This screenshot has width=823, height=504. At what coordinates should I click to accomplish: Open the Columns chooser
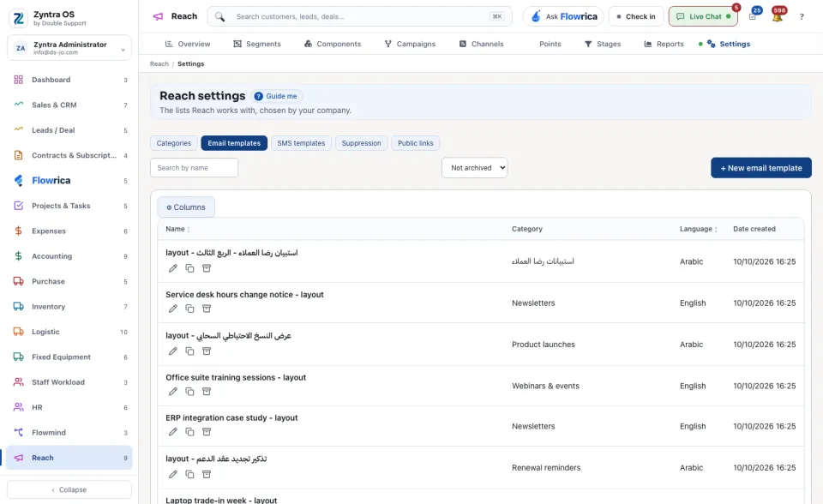[186, 207]
